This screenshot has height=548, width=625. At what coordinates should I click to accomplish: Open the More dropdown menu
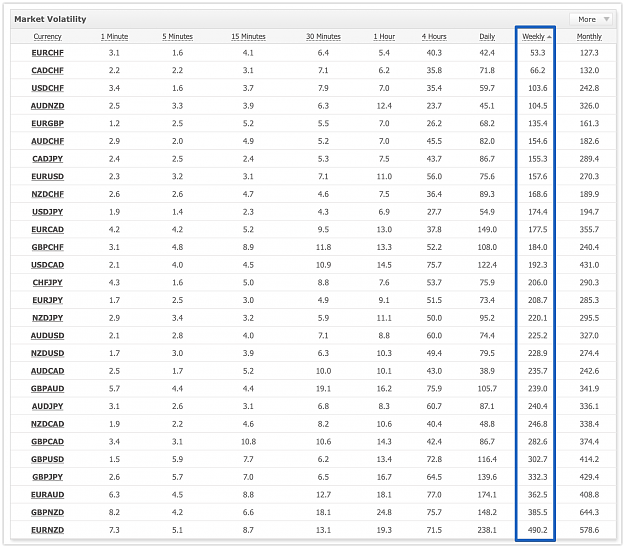click(x=593, y=19)
